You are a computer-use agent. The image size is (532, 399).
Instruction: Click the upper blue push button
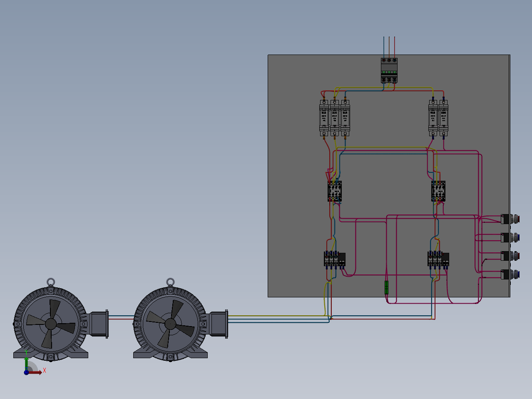[x=510, y=237]
